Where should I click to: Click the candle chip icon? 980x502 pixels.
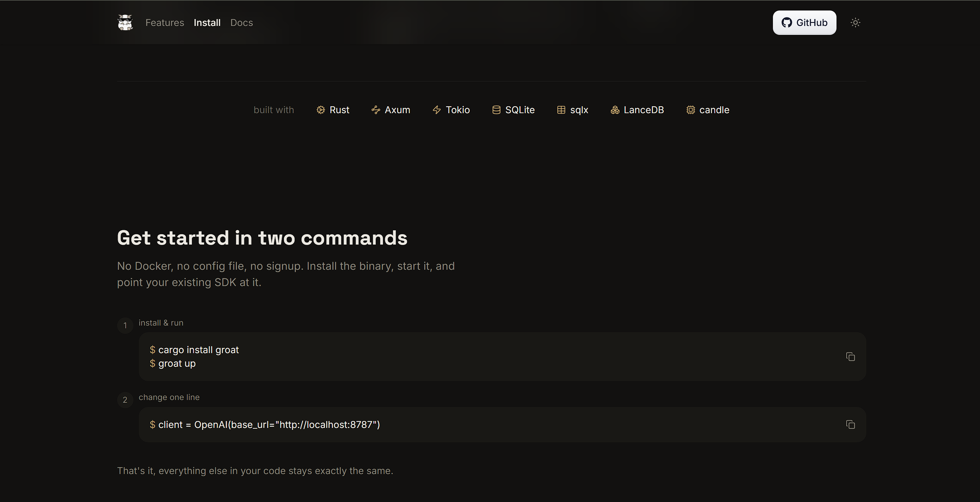[691, 110]
